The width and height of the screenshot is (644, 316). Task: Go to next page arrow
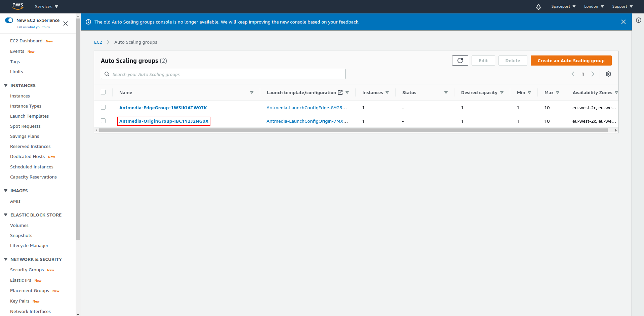(593, 74)
